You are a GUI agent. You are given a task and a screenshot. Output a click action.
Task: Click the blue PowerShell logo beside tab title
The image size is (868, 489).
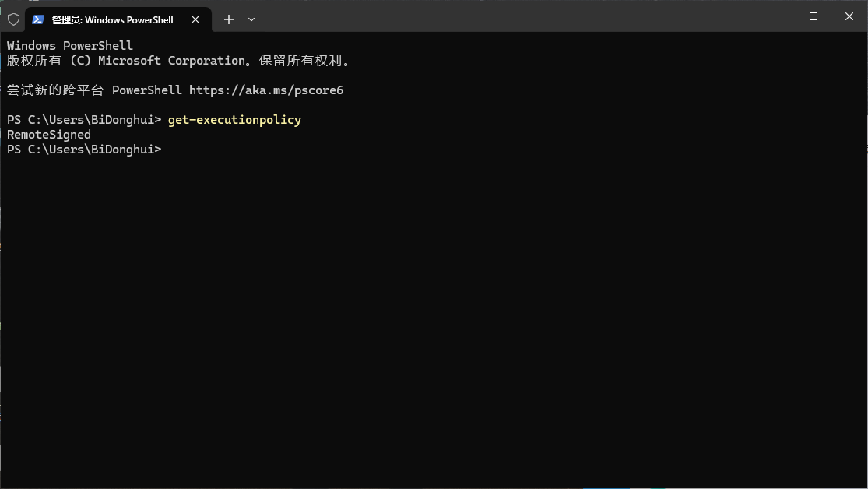39,19
